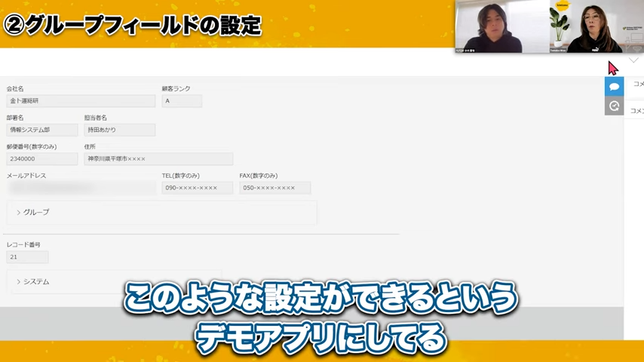Image resolution: width=644 pixels, height=362 pixels.
Task: Click the 住所 field with 神奈川県平塚市
Action: pyautogui.click(x=158, y=159)
